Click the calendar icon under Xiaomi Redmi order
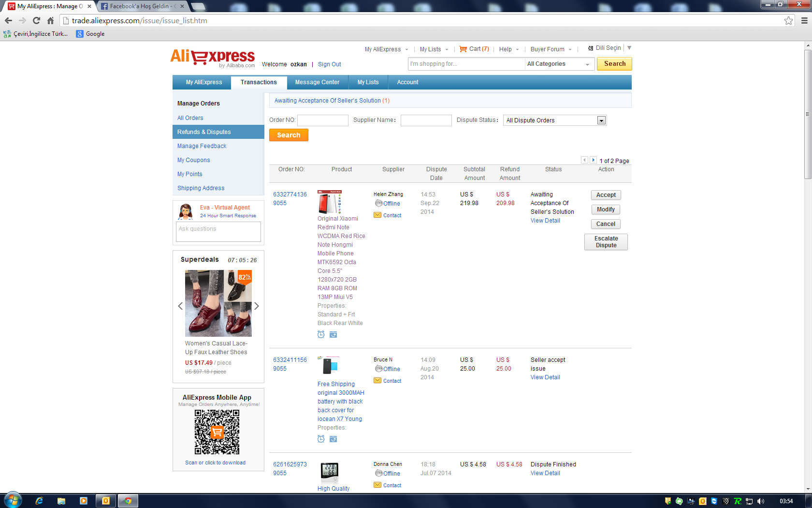This screenshot has height=508, width=812. [333, 334]
